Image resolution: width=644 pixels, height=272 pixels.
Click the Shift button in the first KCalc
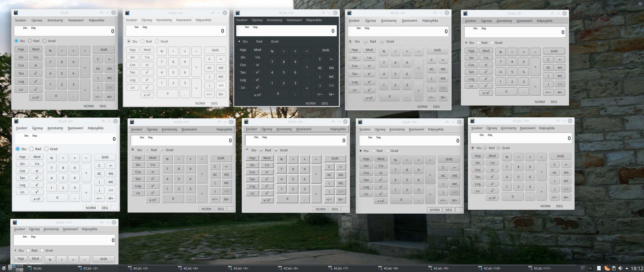[104, 50]
